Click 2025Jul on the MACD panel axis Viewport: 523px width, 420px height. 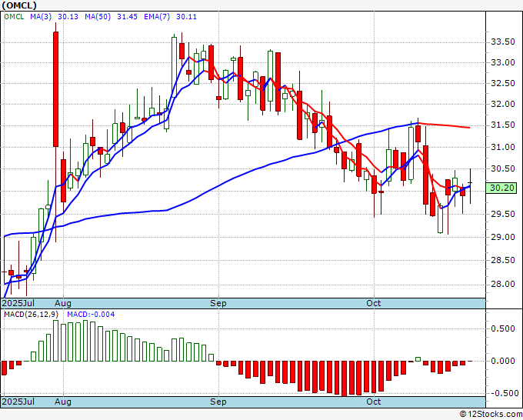18,402
